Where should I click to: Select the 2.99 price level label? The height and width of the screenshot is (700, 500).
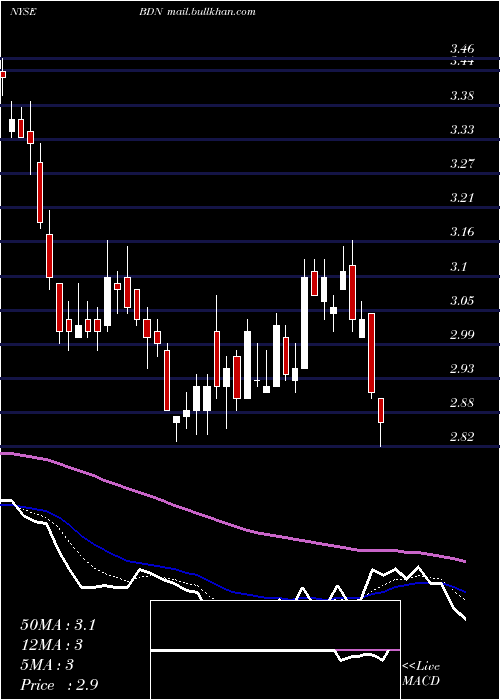[x=462, y=334]
